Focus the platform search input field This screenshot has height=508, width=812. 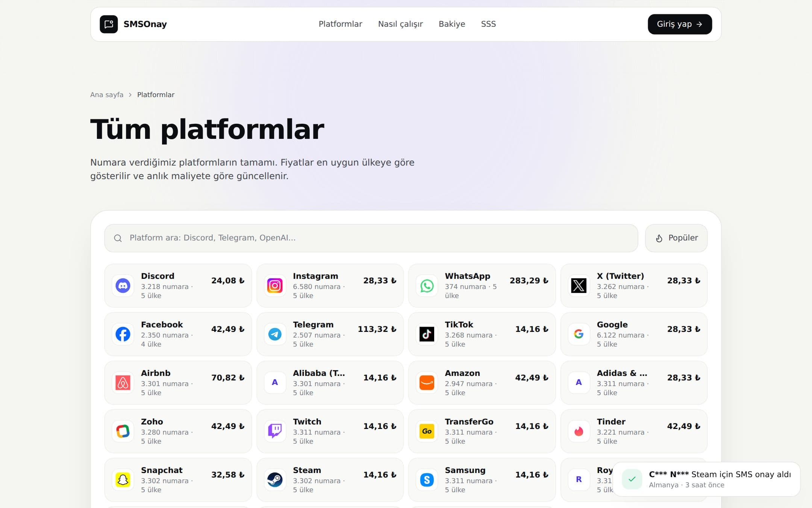[x=371, y=238]
